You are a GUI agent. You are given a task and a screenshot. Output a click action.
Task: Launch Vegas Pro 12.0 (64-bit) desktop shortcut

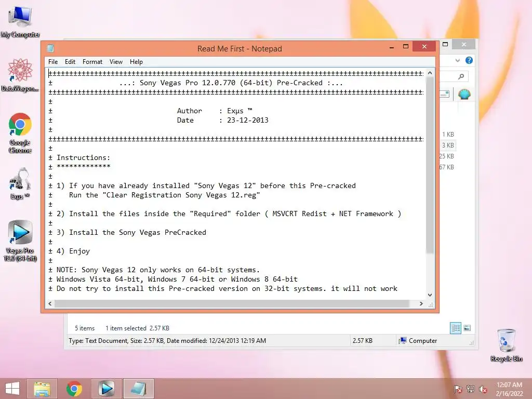[x=20, y=240]
